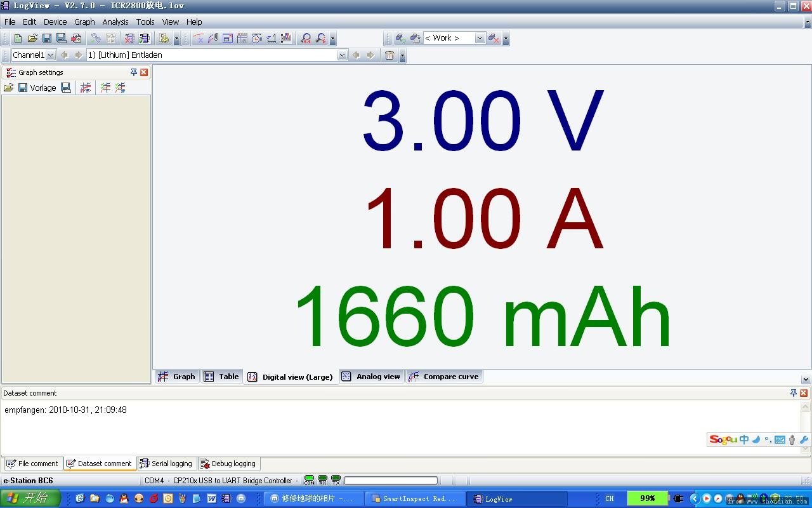Click the floppy icon right of Vorlage
Viewport: 812px width, 508px height.
coord(66,88)
